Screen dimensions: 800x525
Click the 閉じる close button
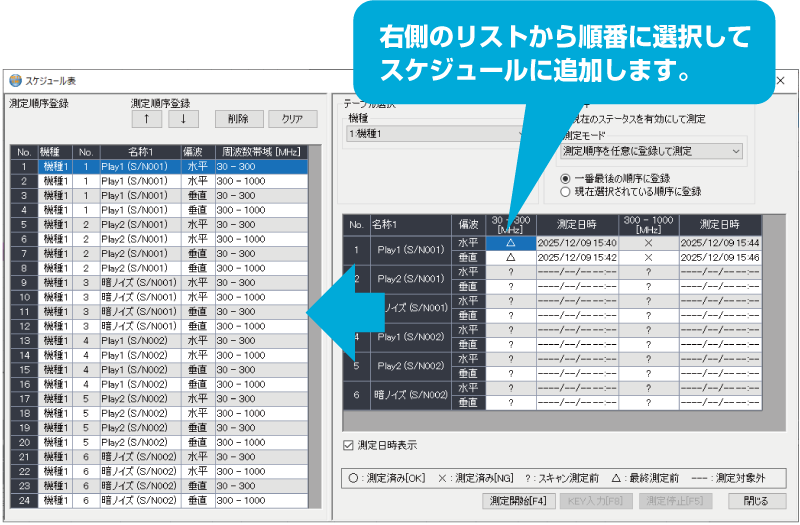756,501
